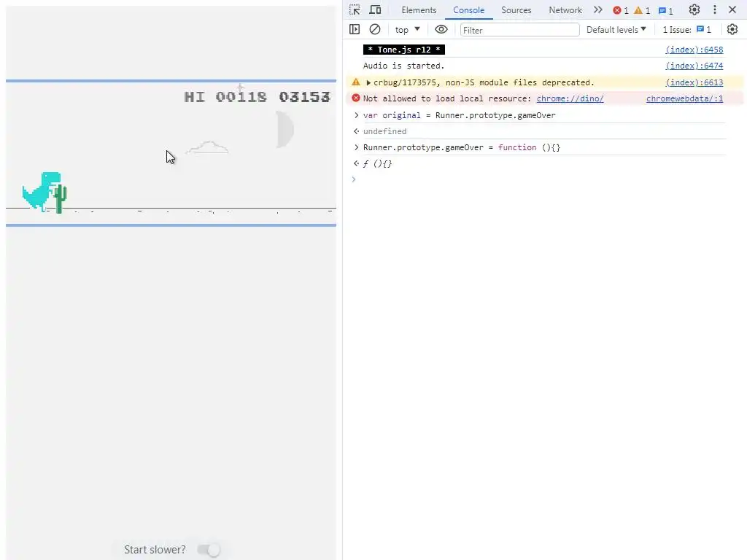The image size is (747, 560).
Task: Toggle the device toolbar icon
Action: pos(376,10)
